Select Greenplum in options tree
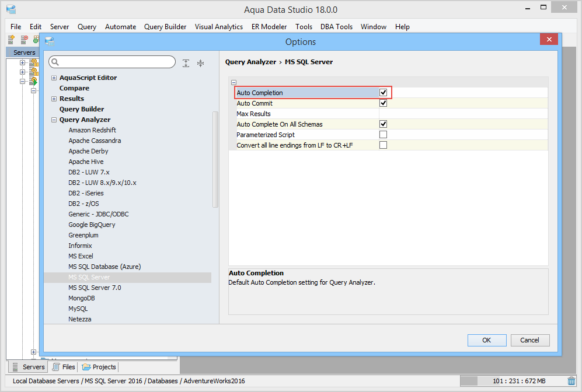The width and height of the screenshot is (582, 392). point(83,235)
